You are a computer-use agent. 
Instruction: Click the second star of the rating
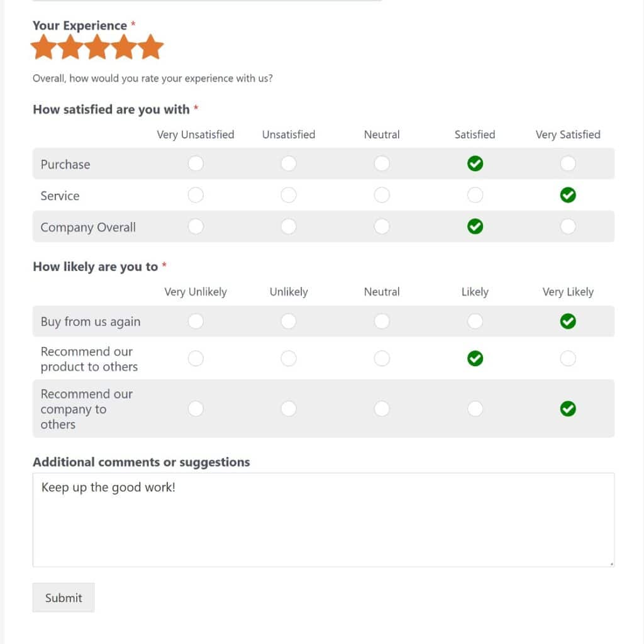70,46
